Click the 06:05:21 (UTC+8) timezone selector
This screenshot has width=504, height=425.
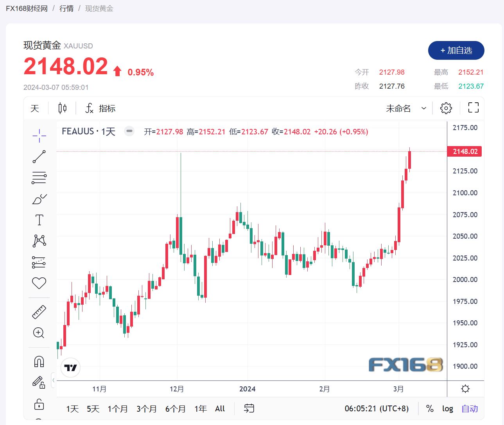point(377,409)
